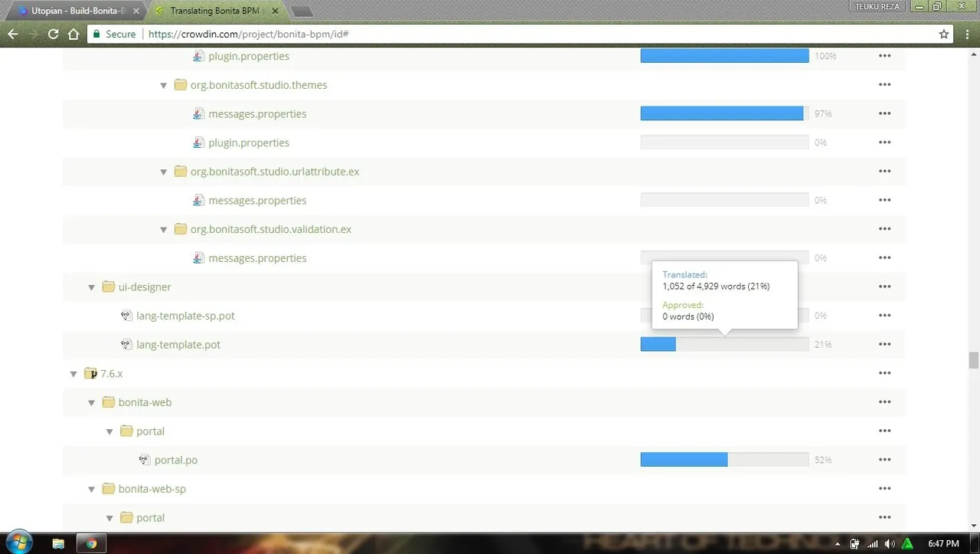This screenshot has height=554, width=980.
Task: Open the three-dot menu for the org.bonitasoft.studio.themes row
Action: [x=884, y=85]
